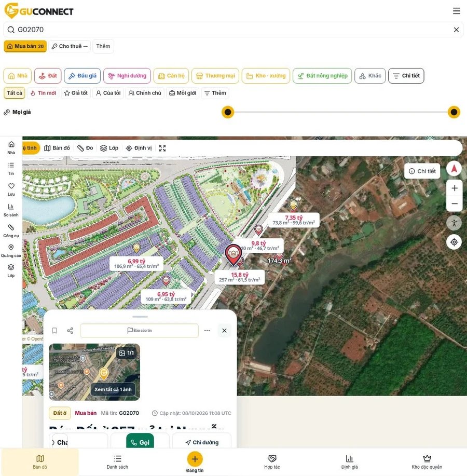Clear the G02070 search text
This screenshot has height=476, width=467.
(456, 30)
